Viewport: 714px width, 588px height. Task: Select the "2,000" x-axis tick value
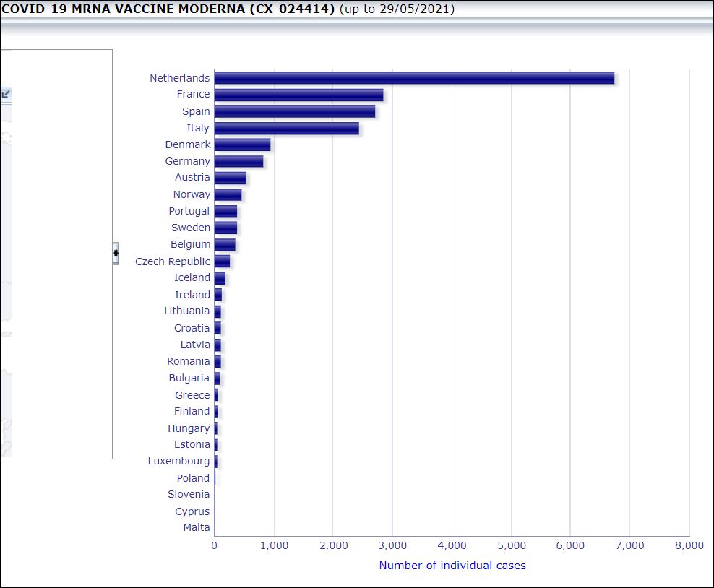[x=333, y=545]
